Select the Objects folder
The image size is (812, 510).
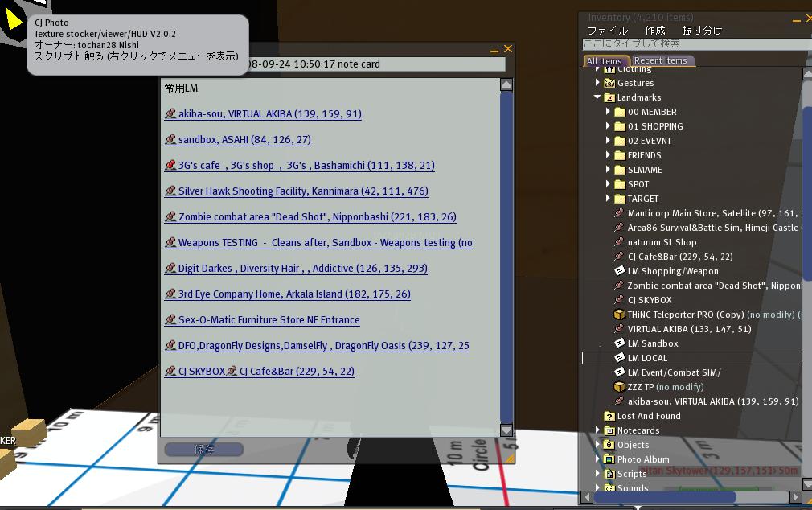coord(633,445)
